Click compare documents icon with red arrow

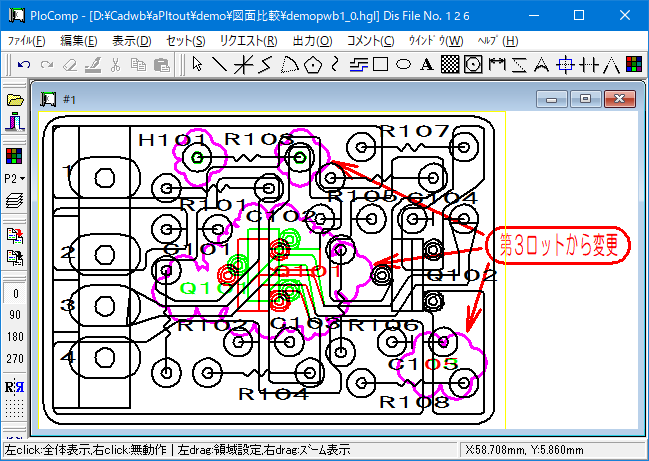[x=15, y=235]
